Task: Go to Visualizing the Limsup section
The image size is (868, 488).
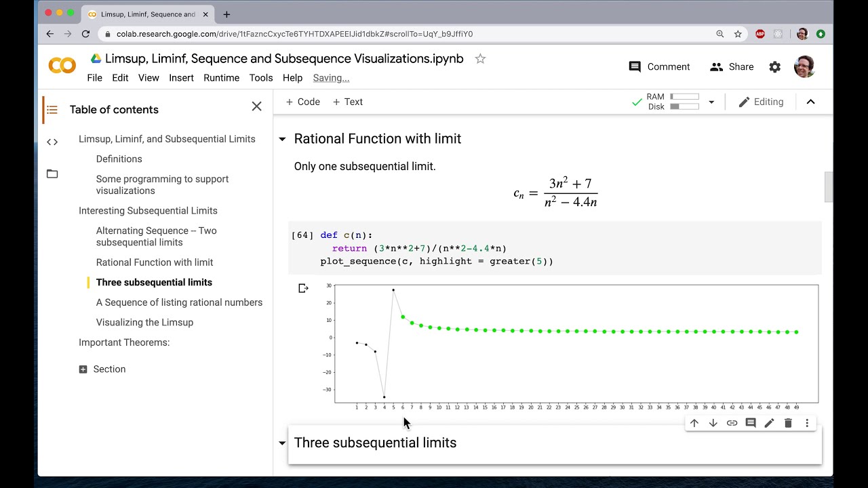Action: tap(144, 323)
